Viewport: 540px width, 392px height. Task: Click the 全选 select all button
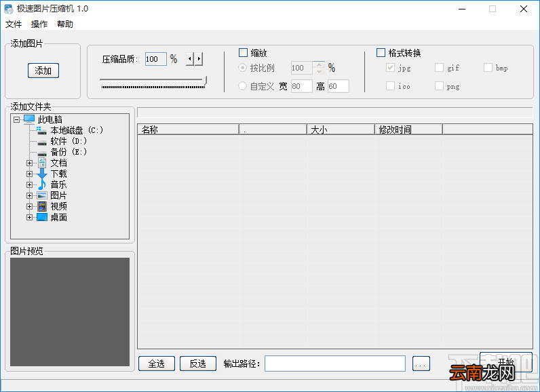tap(157, 364)
